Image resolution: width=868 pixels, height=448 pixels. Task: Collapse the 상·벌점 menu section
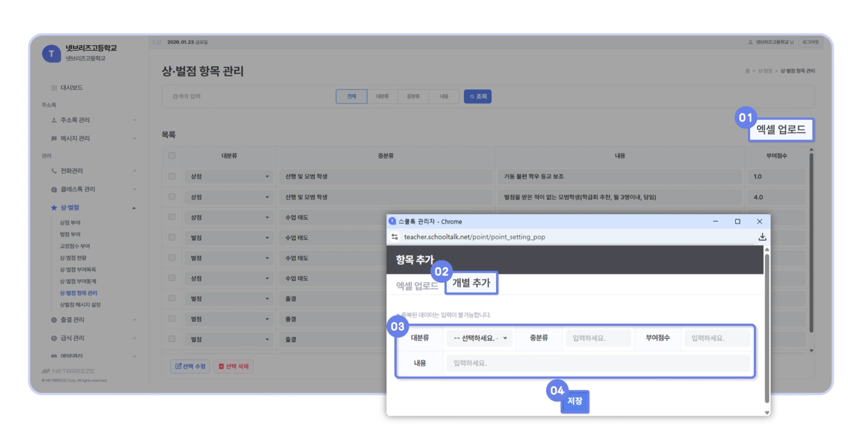coord(134,208)
